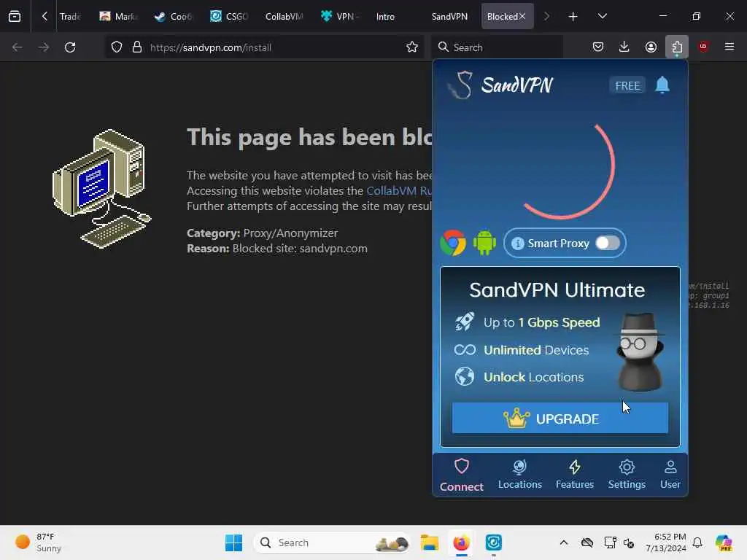Viewport: 747px width, 560px height.
Task: Click the 'Unlimited Devices' text
Action: 536,350
